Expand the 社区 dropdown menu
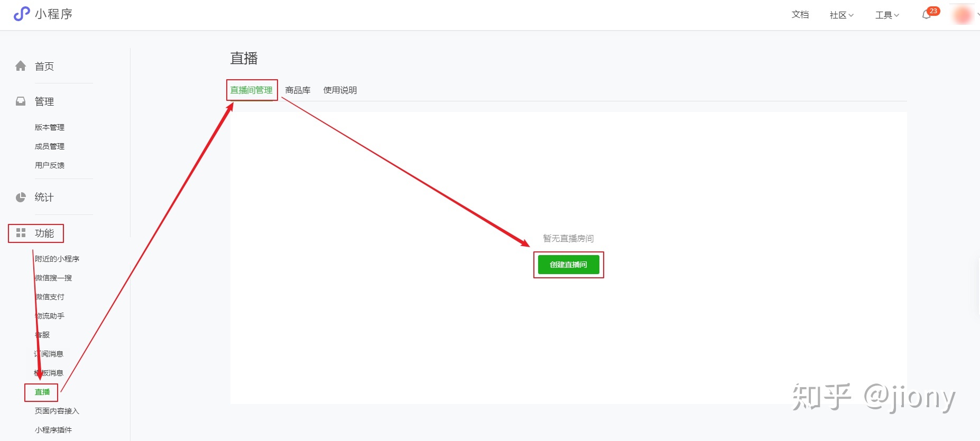This screenshot has height=441, width=980. point(841,15)
